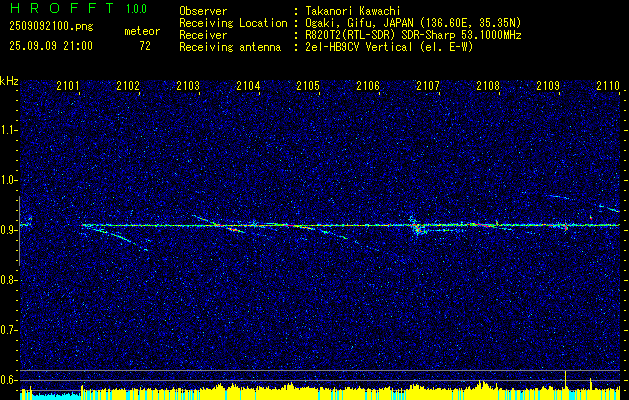Click the 1.0 frequency axis label

click(x=9, y=180)
